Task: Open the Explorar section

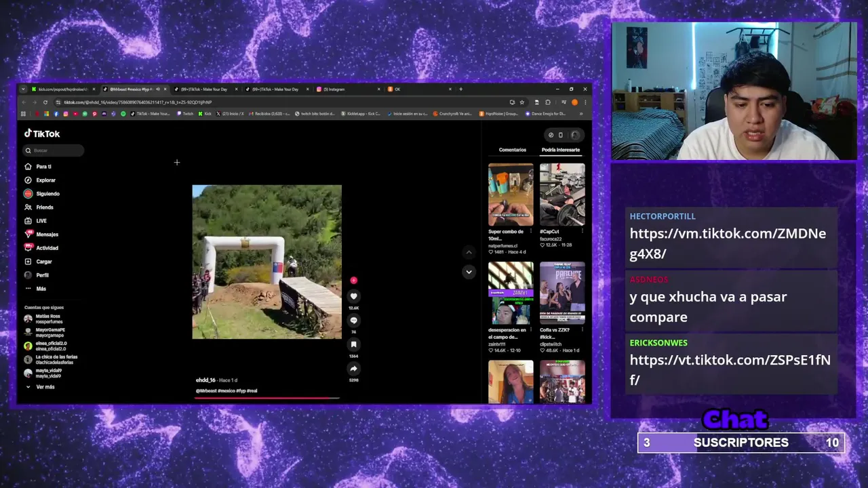Action: [x=40, y=180]
